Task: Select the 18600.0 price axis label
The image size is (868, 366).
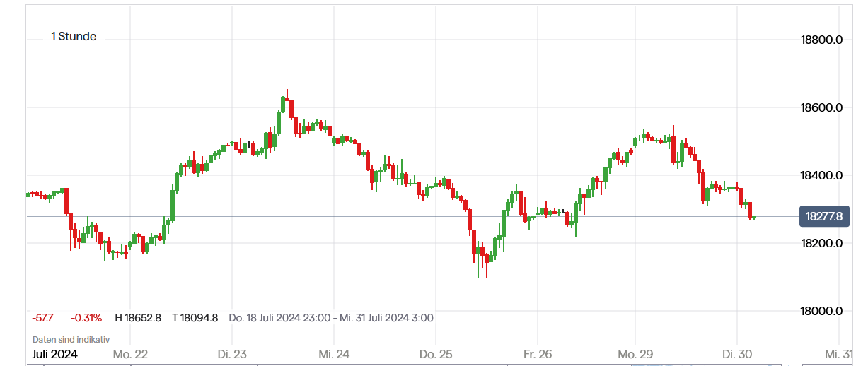Action: 821,107
